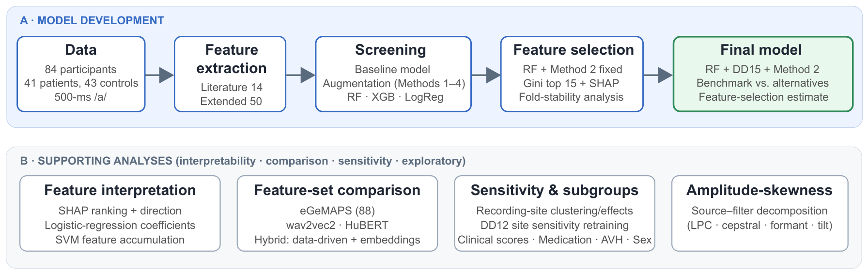Select the Feature selection box
The height and width of the screenshot is (273, 868).
[572, 74]
